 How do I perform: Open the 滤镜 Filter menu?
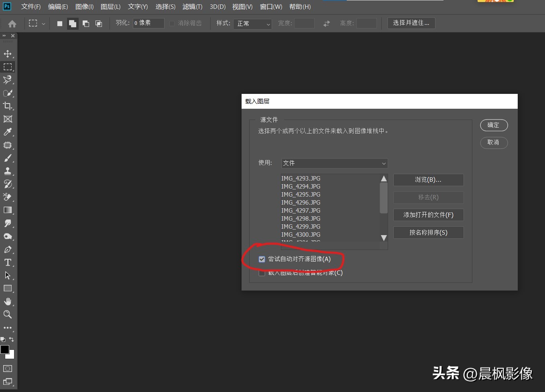point(192,7)
